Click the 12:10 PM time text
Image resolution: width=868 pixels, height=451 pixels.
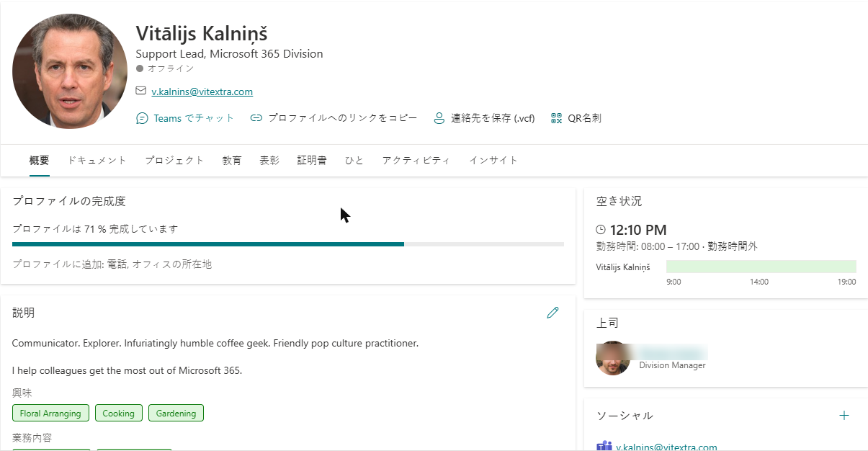pyautogui.click(x=638, y=230)
